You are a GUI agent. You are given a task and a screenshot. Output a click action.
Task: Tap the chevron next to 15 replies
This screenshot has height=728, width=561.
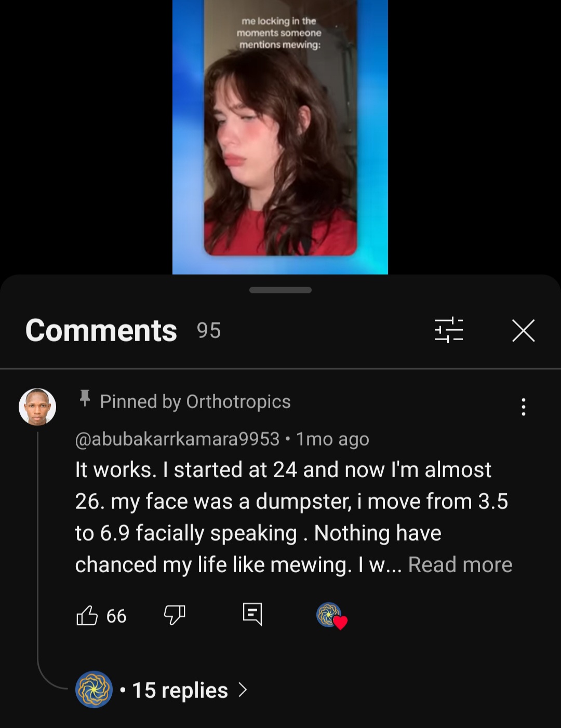pos(242,690)
